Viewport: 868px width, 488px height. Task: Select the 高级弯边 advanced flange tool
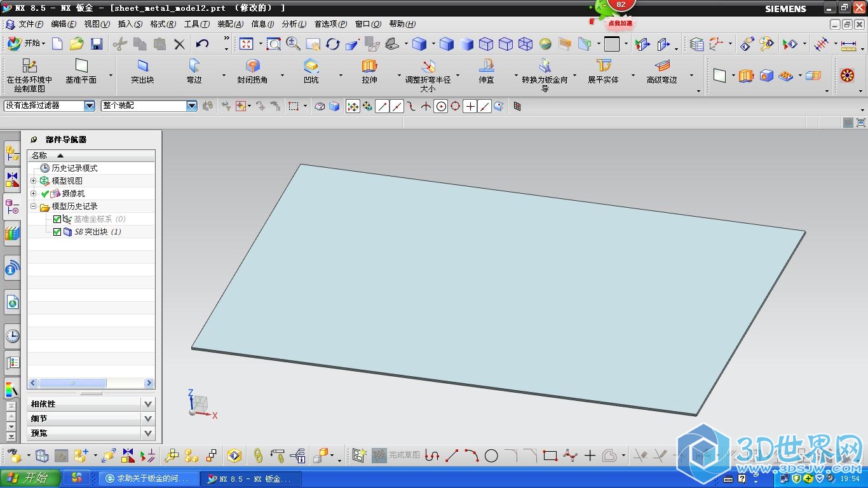click(661, 72)
